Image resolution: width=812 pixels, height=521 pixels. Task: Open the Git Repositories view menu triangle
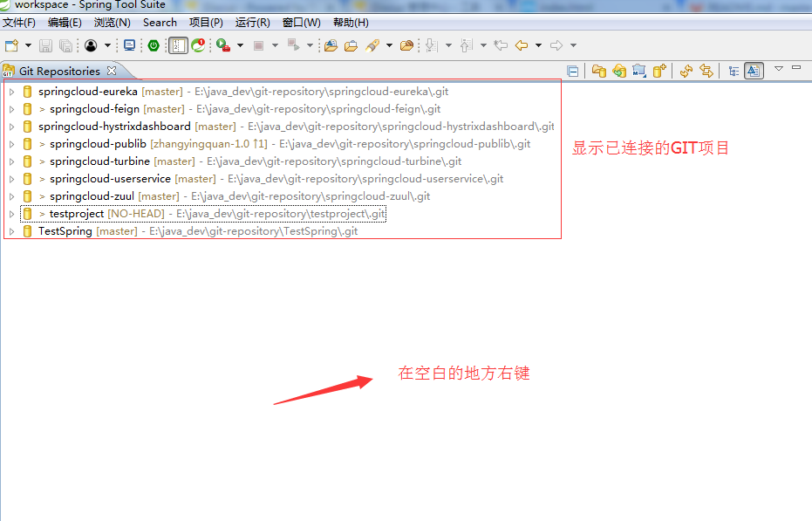(x=778, y=68)
